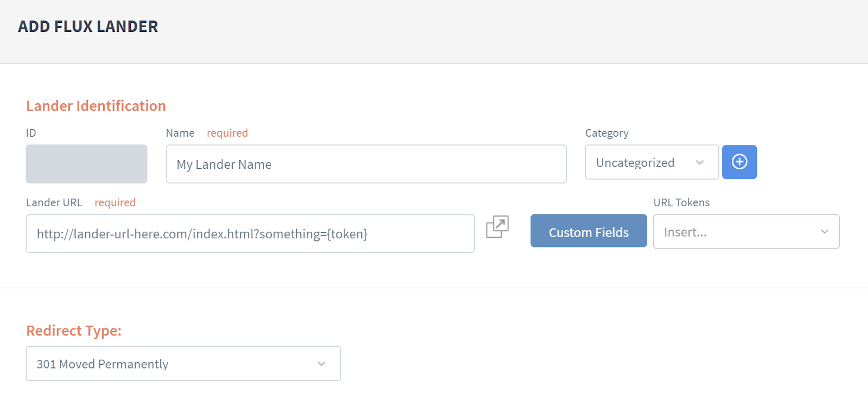Click the ADD FLUX LANDER title

[x=88, y=27]
